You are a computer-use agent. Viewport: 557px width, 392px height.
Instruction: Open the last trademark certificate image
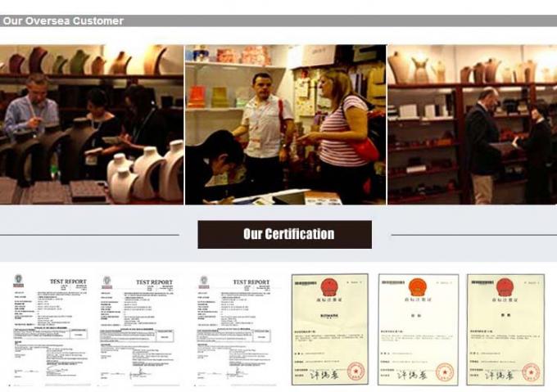point(505,329)
